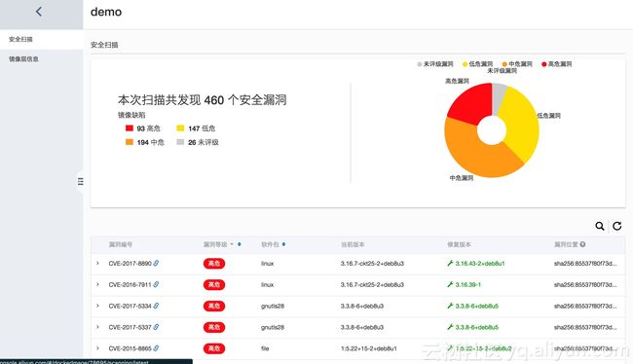Click the 高危 badge in CVE-2015-8865 row
This screenshot has width=633, height=364.
point(214,348)
